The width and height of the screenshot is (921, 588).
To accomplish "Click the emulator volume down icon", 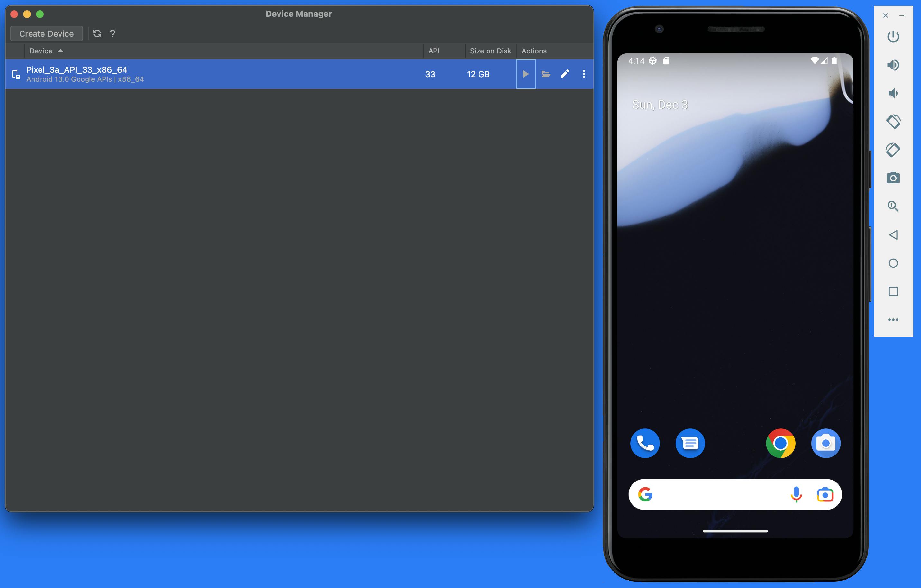I will 893,93.
